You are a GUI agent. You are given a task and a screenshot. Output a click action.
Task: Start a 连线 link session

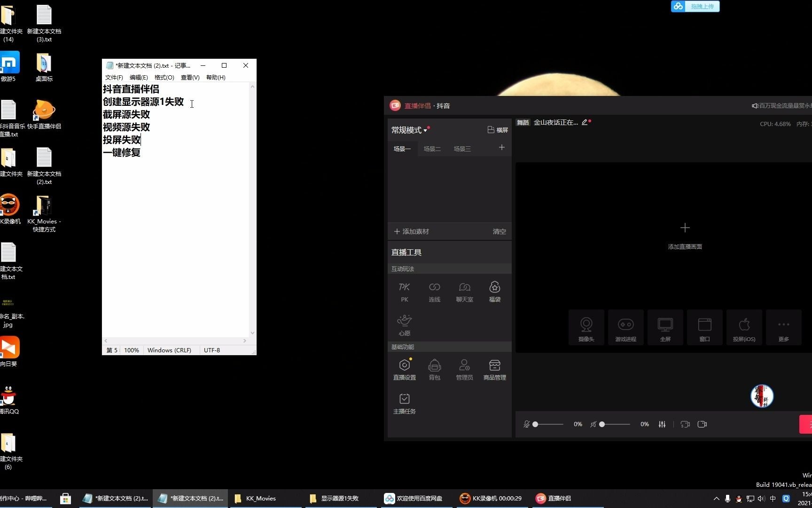[434, 292]
